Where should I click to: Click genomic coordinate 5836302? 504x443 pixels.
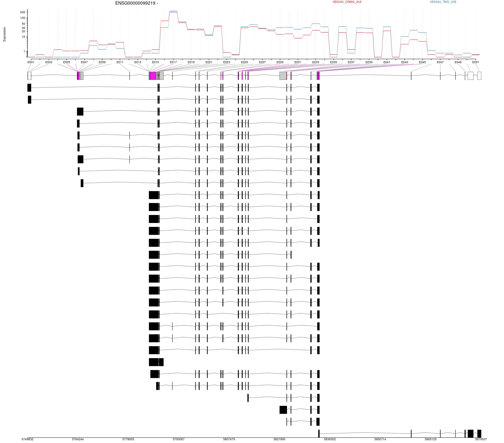tap(330, 439)
